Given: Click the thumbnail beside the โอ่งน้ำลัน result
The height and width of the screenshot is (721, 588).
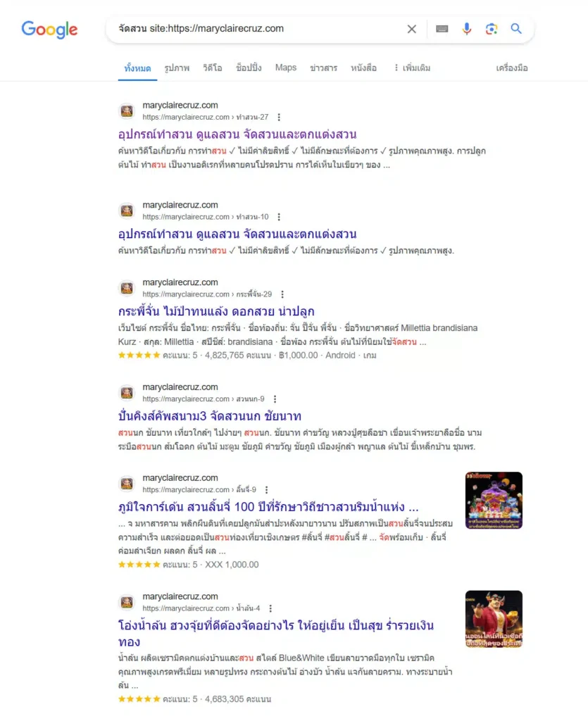Looking at the screenshot, I should [x=494, y=619].
